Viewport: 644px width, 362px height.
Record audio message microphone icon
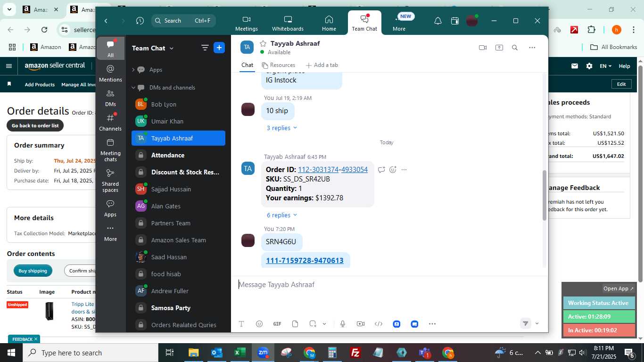(343, 324)
